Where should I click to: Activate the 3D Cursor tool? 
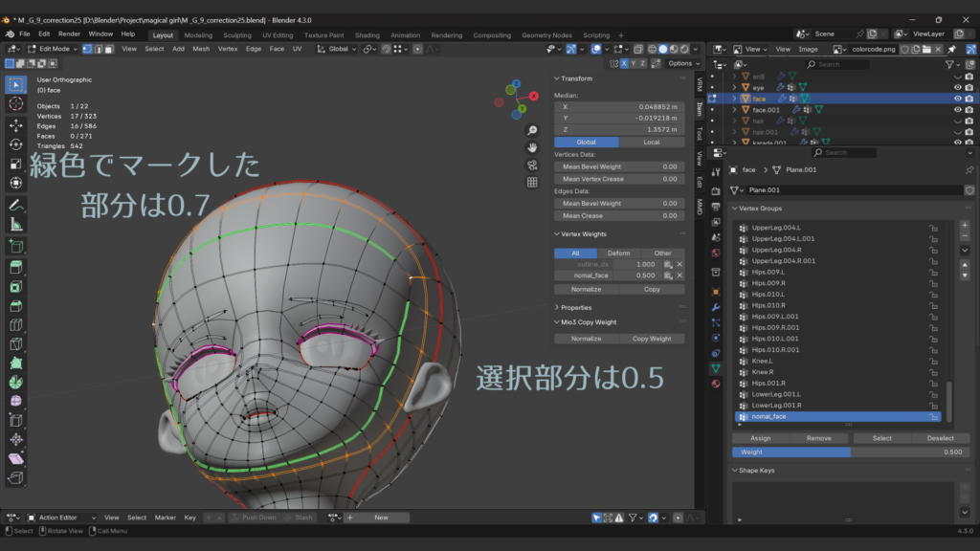(16, 103)
